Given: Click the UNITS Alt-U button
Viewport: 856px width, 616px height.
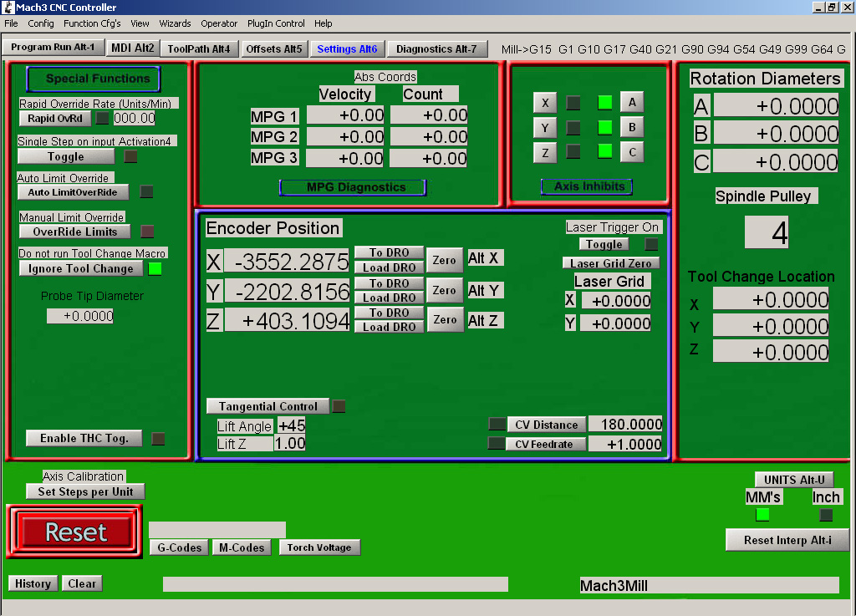Looking at the screenshot, I should tap(794, 480).
